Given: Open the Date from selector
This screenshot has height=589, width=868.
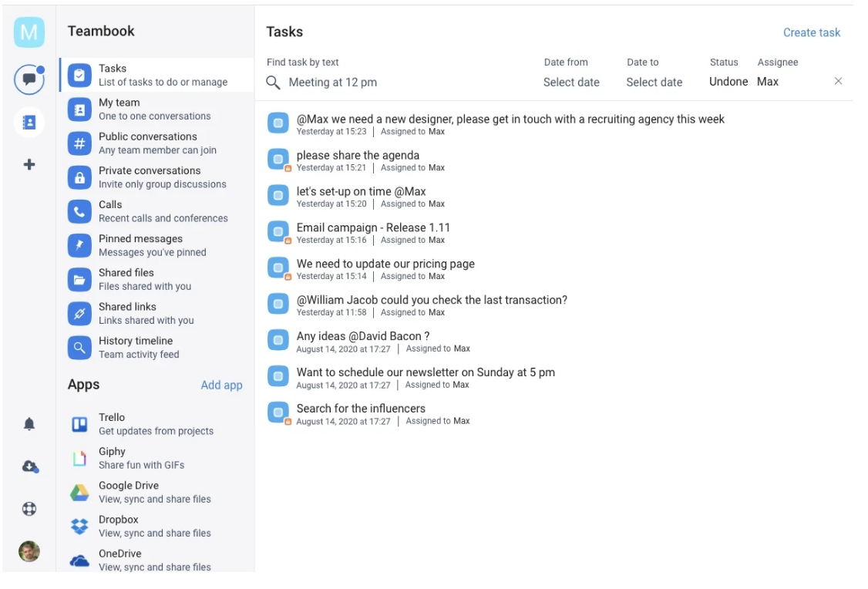Looking at the screenshot, I should point(570,82).
